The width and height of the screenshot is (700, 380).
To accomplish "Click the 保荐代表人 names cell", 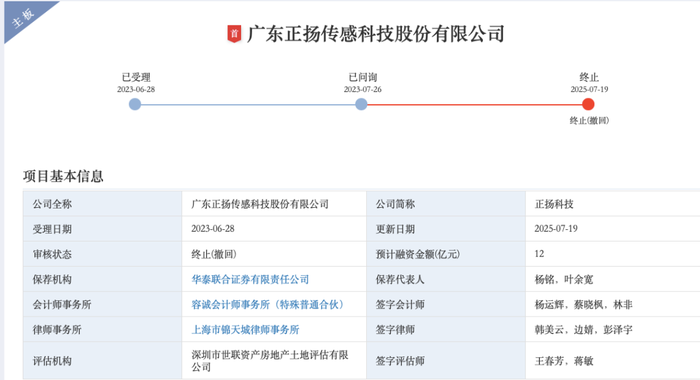I will [x=564, y=280].
